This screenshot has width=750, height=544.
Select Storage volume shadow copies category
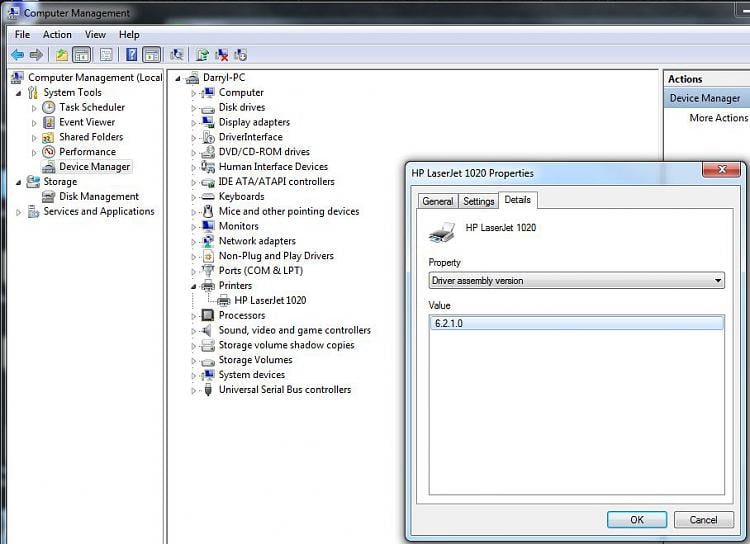point(287,345)
